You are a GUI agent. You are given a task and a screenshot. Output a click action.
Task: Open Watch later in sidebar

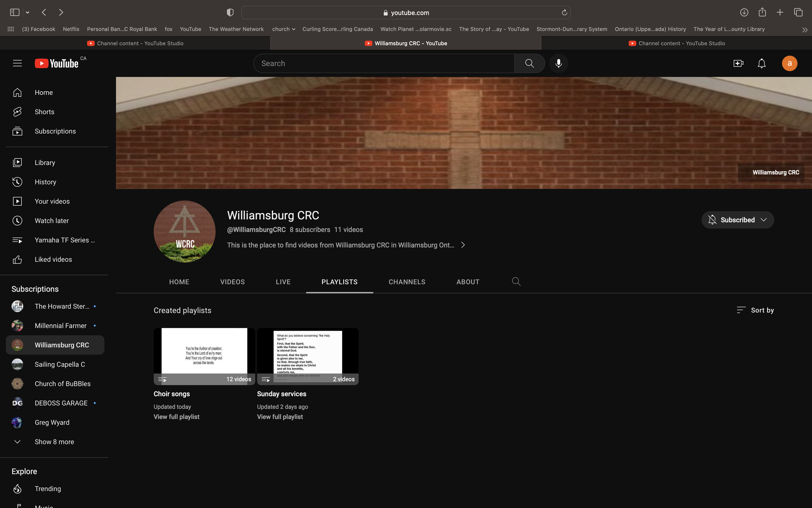click(x=55, y=221)
